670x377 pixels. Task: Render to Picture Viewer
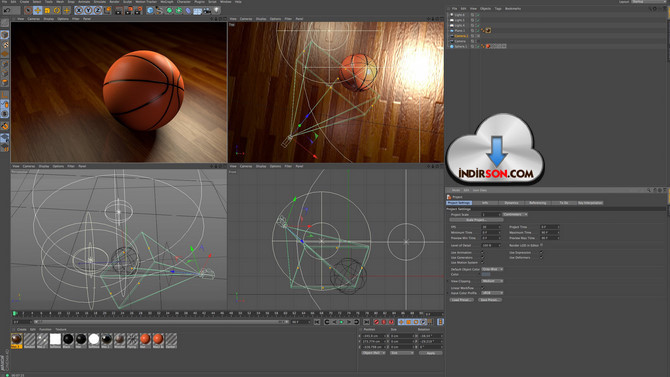tap(129, 10)
